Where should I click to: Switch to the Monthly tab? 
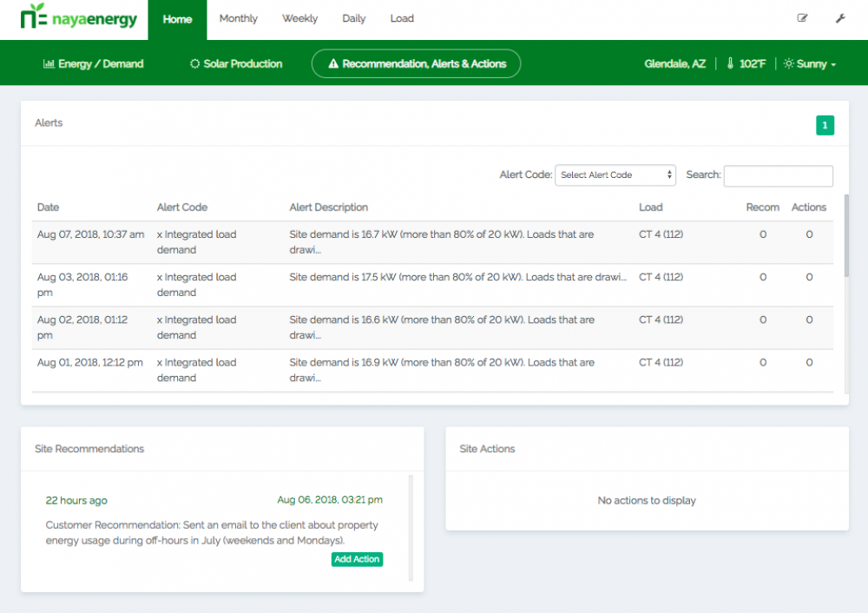coord(238,19)
